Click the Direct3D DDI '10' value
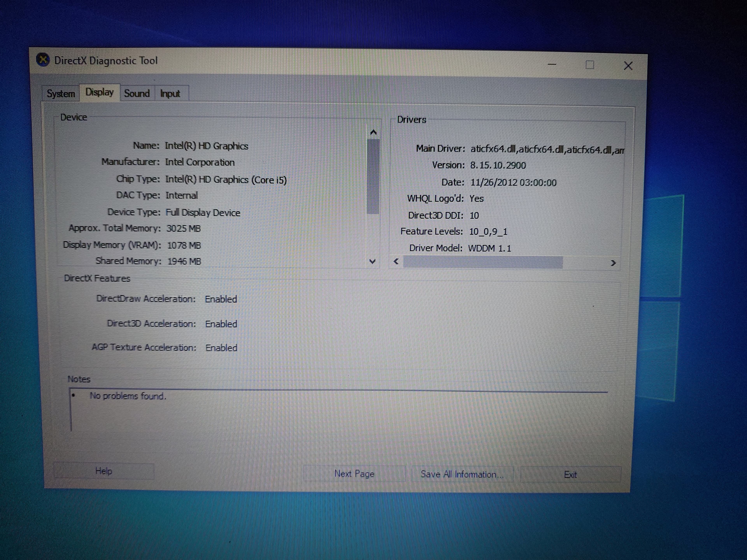 [474, 215]
